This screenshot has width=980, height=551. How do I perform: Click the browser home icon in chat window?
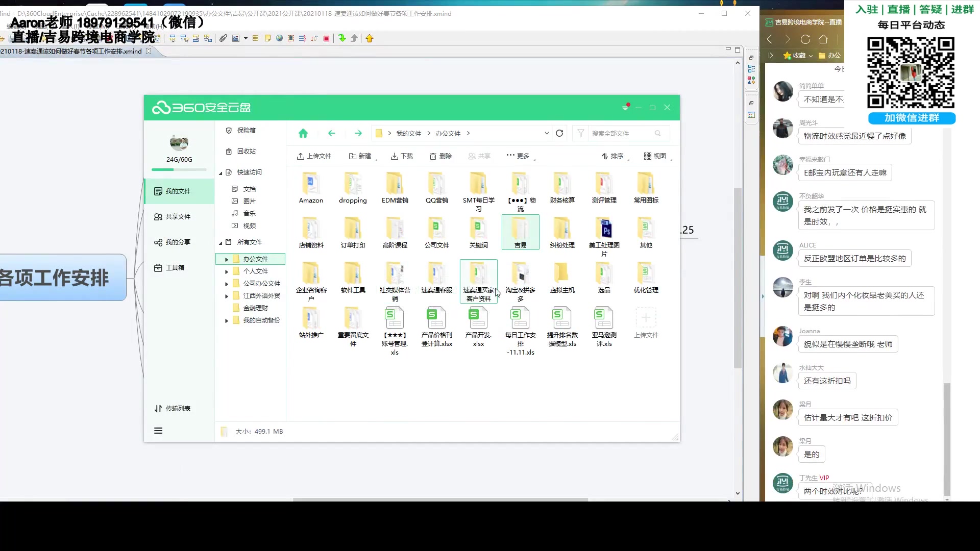tap(823, 39)
